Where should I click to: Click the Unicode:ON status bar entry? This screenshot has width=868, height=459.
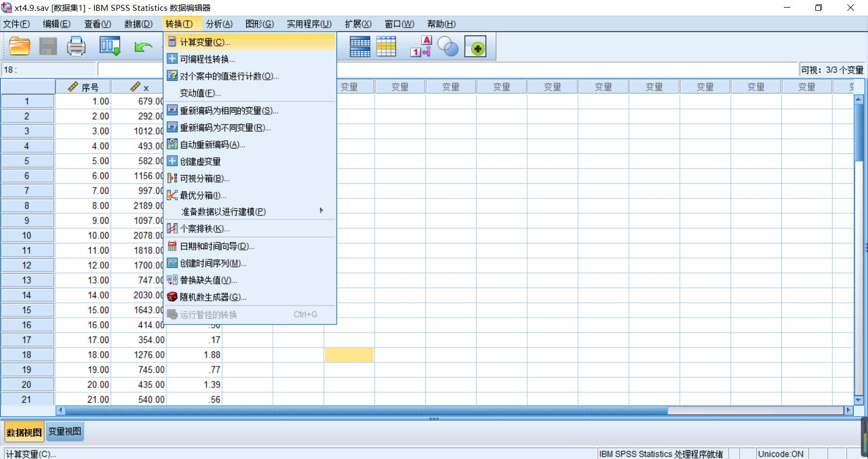click(x=781, y=454)
